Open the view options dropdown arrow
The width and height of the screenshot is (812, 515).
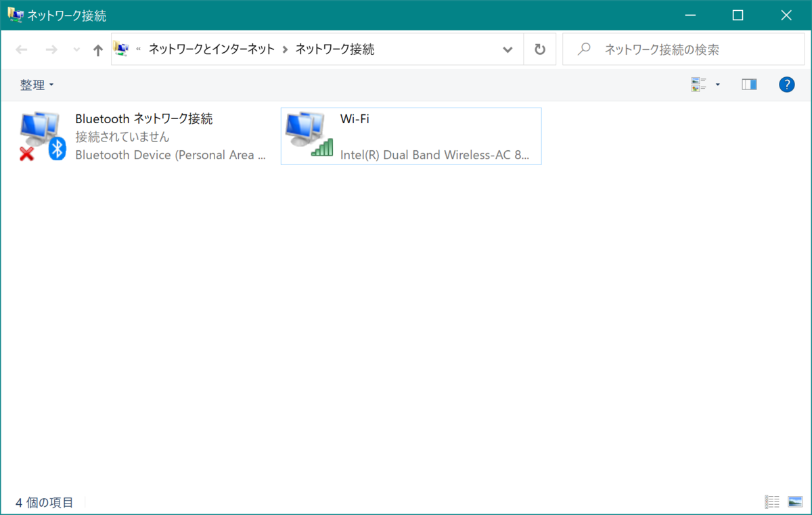(x=717, y=85)
